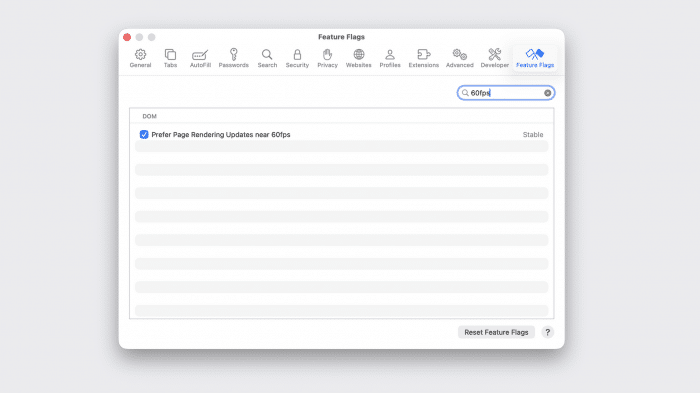Screen dimensions: 700x393
Task: Click inside the feature flags search field
Action: [506, 93]
